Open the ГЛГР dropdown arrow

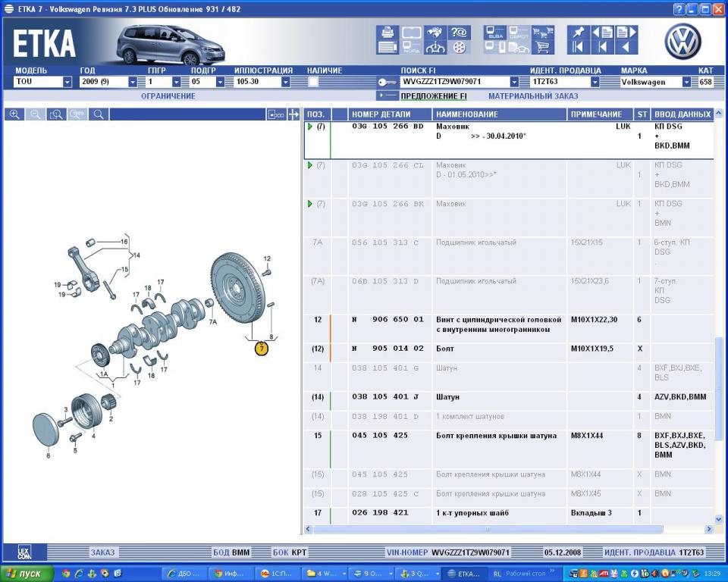[x=176, y=82]
